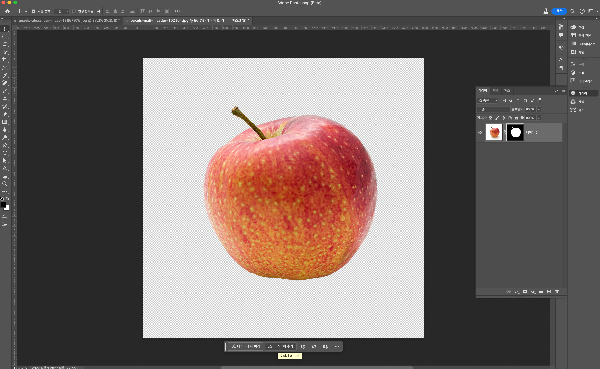Set background color white swatch
Viewport: 600px width, 369px height.
[x=7, y=208]
